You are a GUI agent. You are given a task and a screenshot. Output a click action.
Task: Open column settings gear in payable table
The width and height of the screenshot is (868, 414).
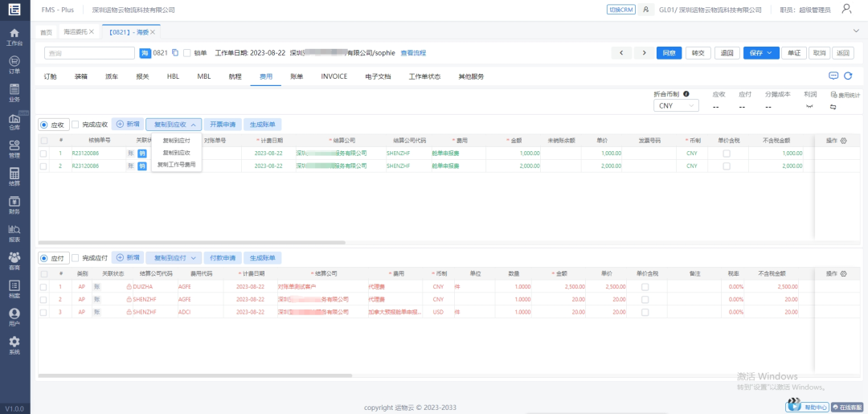click(x=844, y=273)
